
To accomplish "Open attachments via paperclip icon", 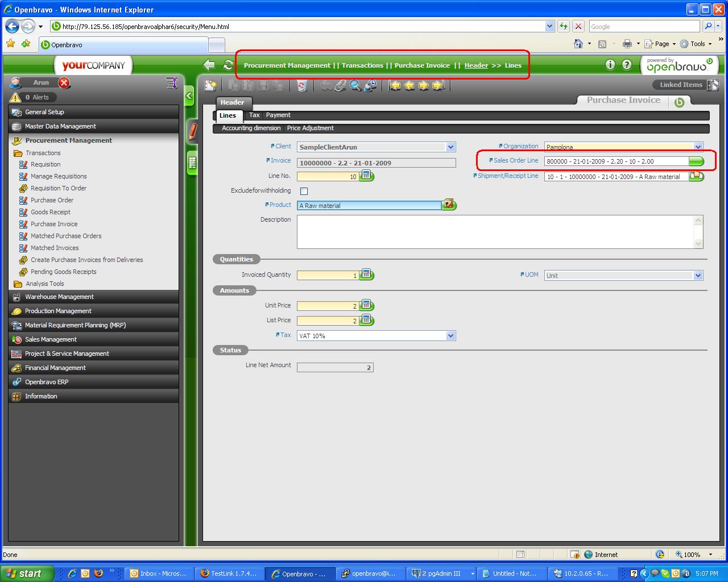I will [x=340, y=85].
